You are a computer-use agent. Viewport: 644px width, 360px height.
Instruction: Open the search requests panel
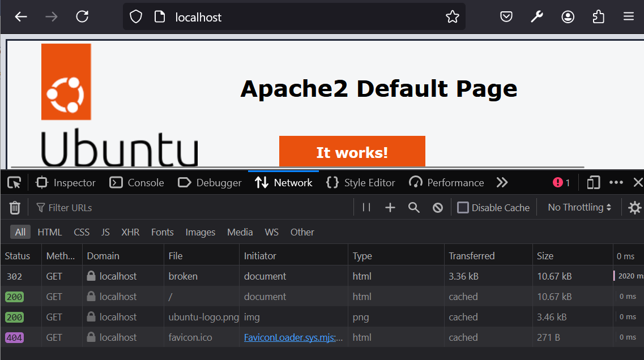coord(413,207)
